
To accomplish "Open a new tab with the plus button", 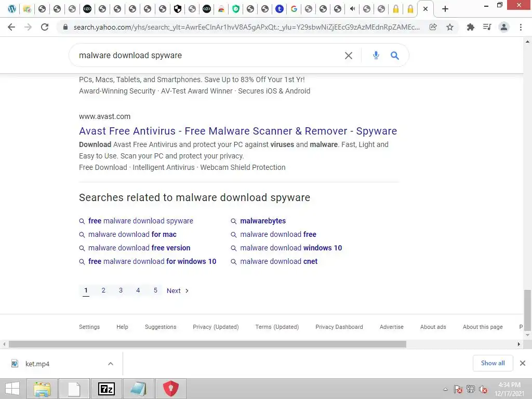I will (x=445, y=9).
